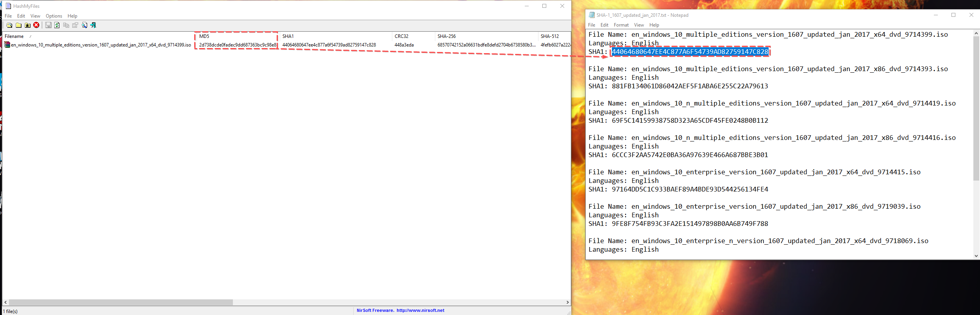Viewport: 980px width, 315px height.
Task: Minimize the Notepad window
Action: tap(936, 15)
